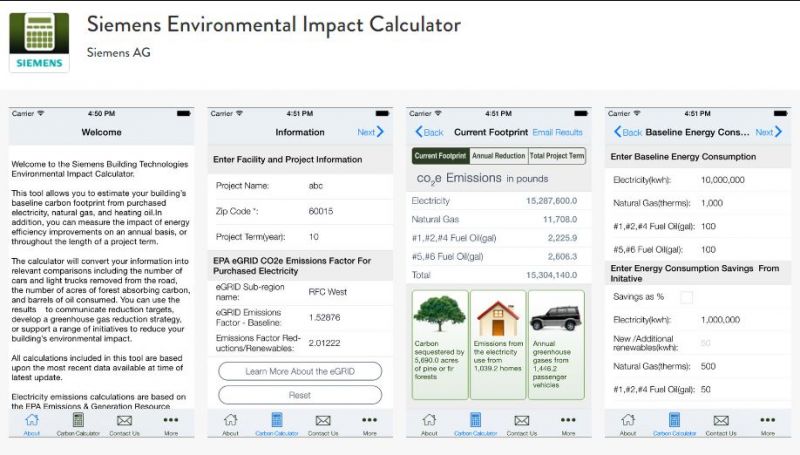Open More dots on Welcome screen
This screenshot has width=800, height=455.
point(171,420)
